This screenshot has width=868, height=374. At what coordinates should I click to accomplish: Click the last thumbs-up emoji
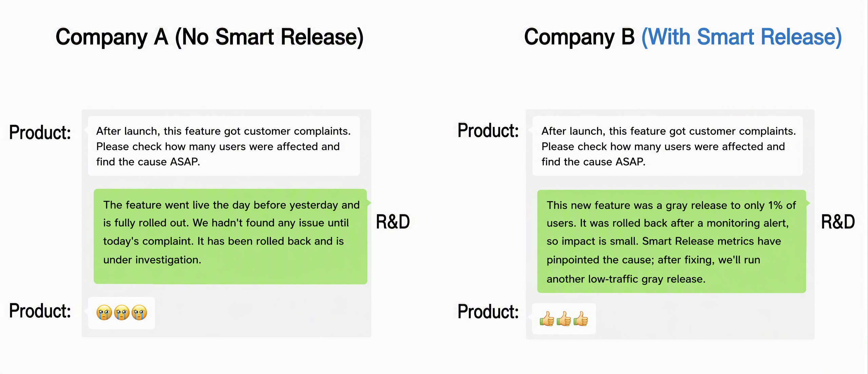(581, 319)
